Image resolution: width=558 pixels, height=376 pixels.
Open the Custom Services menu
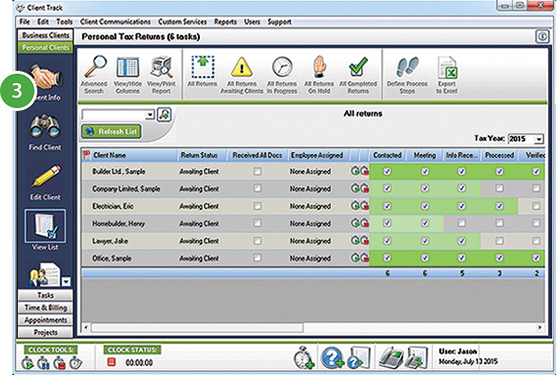click(182, 22)
